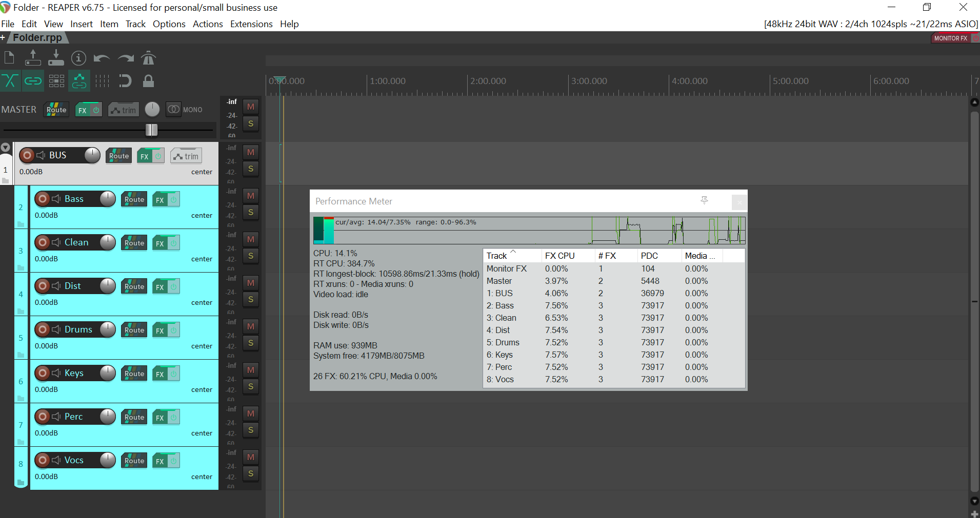Viewport: 980px width, 518px height.
Task: Mute the Drums track
Action: click(251, 326)
